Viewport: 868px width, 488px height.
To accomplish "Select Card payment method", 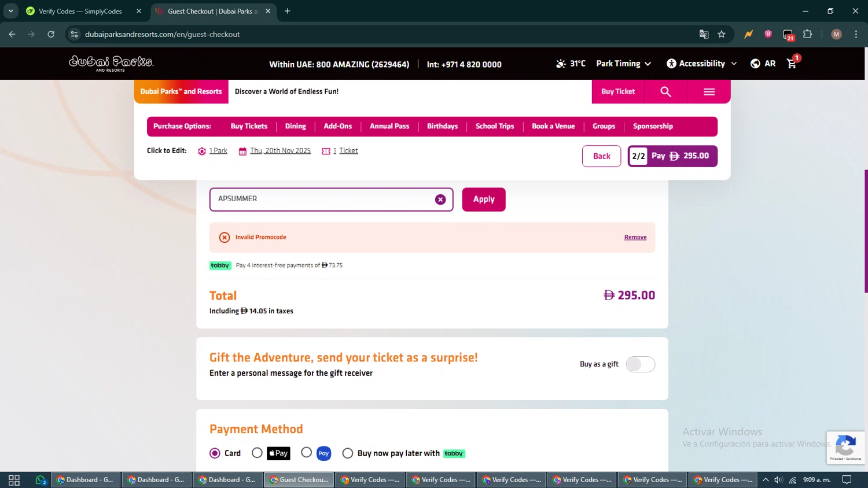I will (215, 453).
